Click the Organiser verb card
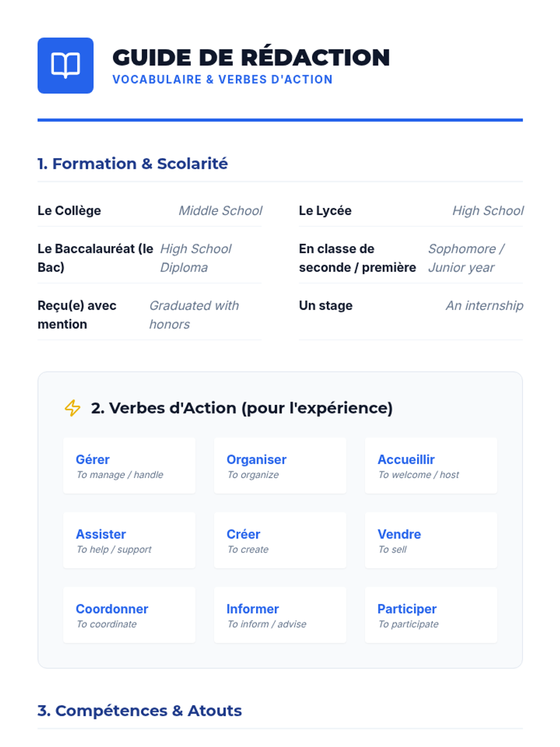 280,466
